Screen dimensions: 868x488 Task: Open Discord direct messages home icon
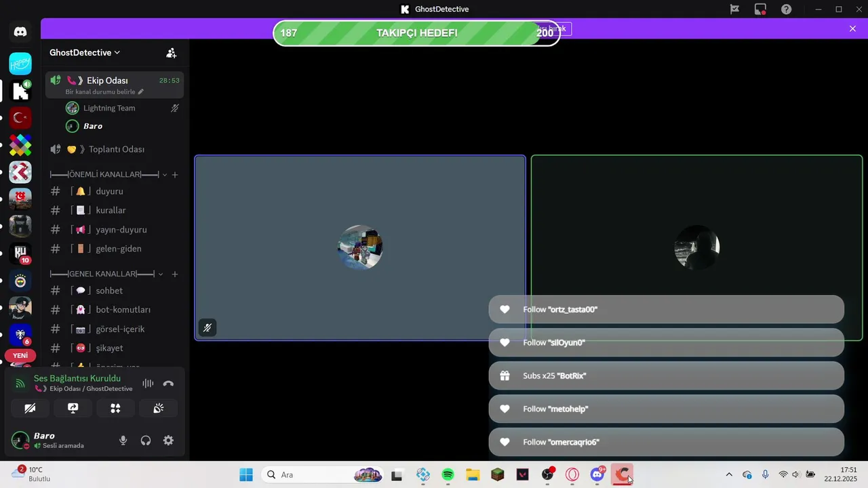[20, 32]
